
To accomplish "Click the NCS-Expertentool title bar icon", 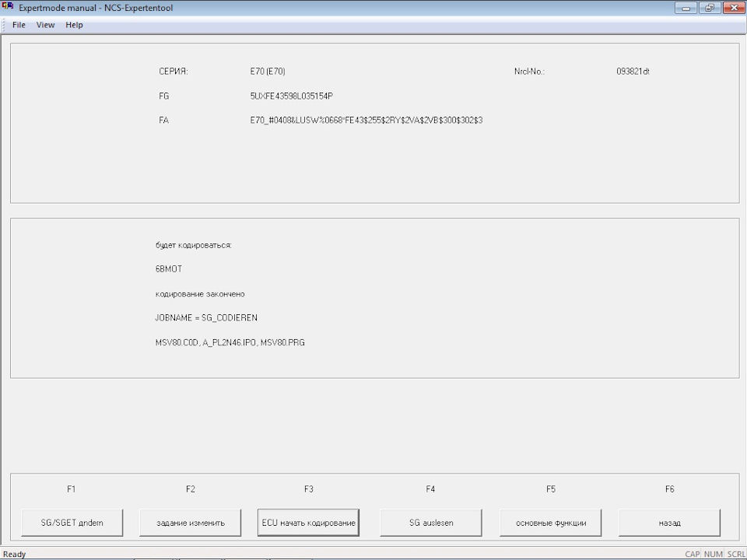I will coord(8,7).
